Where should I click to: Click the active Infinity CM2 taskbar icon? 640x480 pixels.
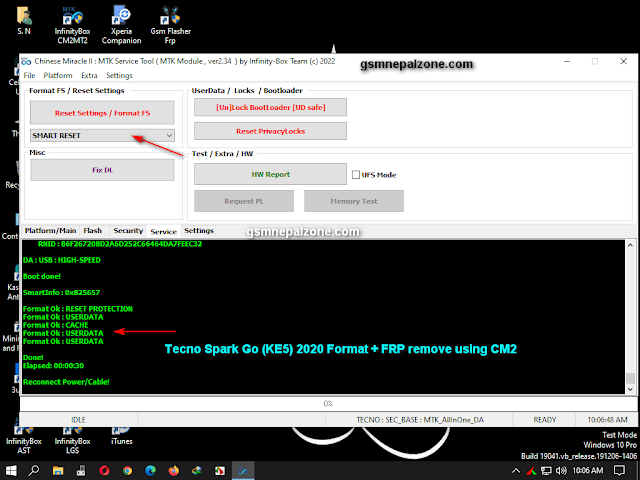click(243, 471)
